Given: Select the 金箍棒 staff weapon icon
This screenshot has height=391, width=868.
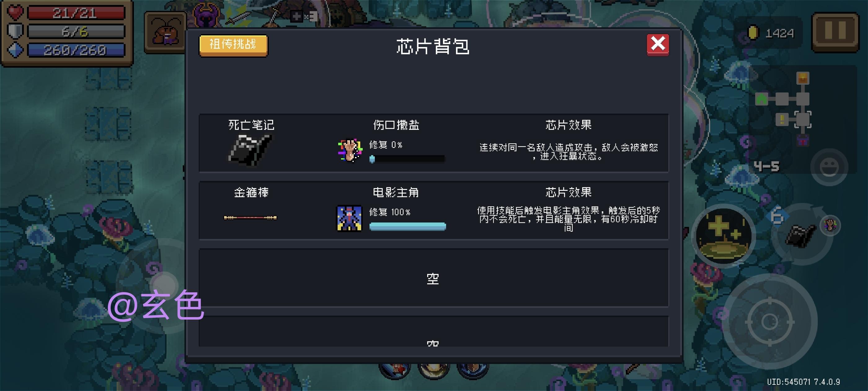Looking at the screenshot, I should click(250, 218).
